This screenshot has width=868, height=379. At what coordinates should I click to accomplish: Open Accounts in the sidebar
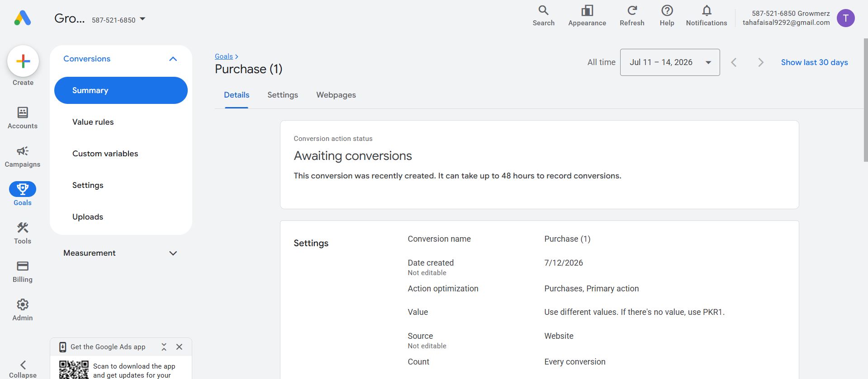point(23,118)
